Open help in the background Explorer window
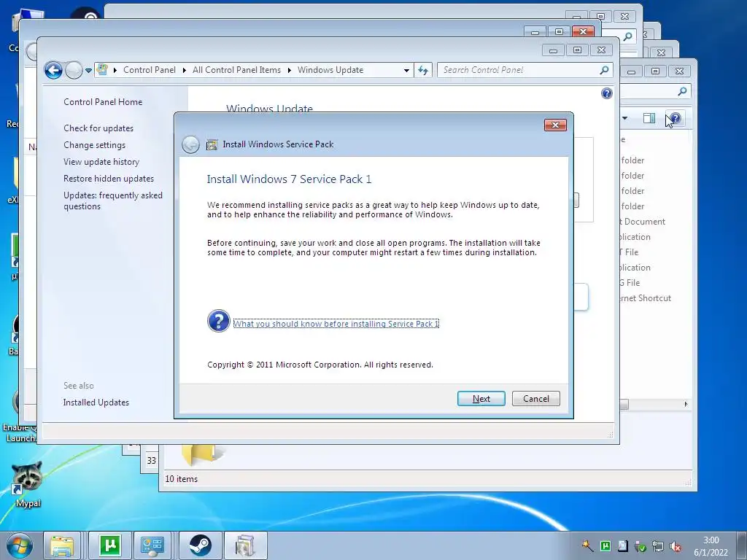This screenshot has height=560, width=747. (675, 118)
